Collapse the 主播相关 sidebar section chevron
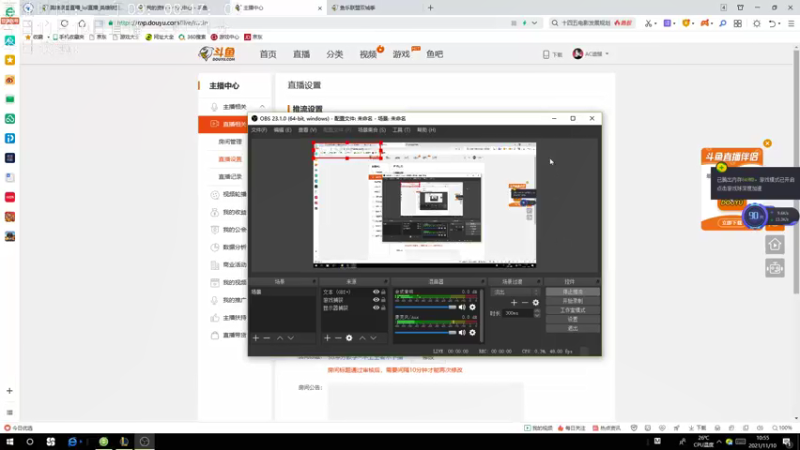Screen dimensions: 800x450 click(262, 107)
